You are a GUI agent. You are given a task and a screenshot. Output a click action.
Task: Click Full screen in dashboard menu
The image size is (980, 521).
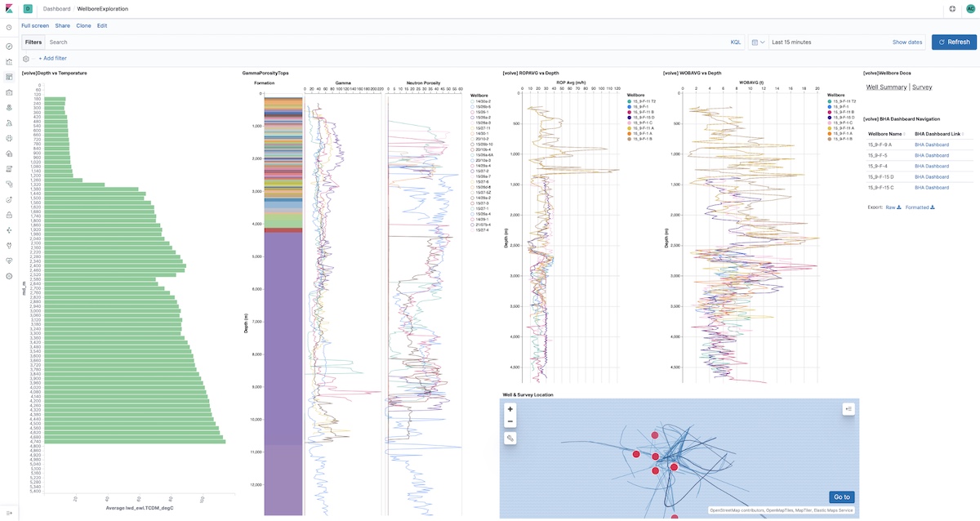click(35, 25)
